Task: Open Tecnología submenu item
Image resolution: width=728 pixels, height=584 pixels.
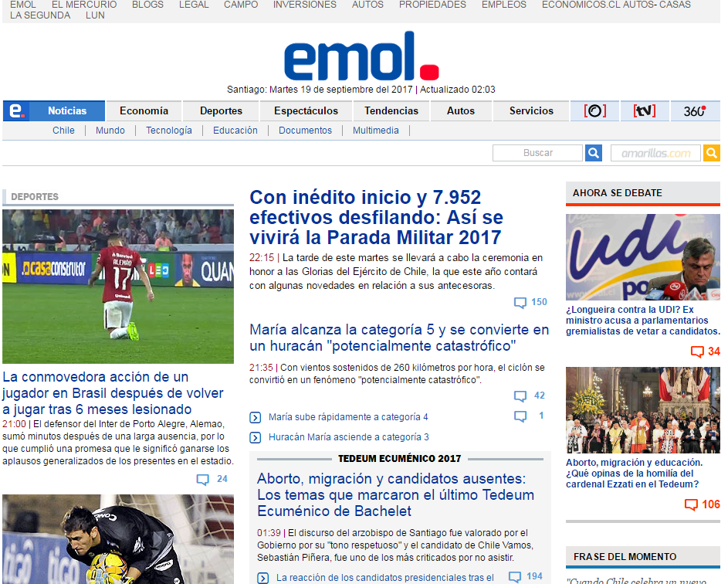Action: click(169, 131)
